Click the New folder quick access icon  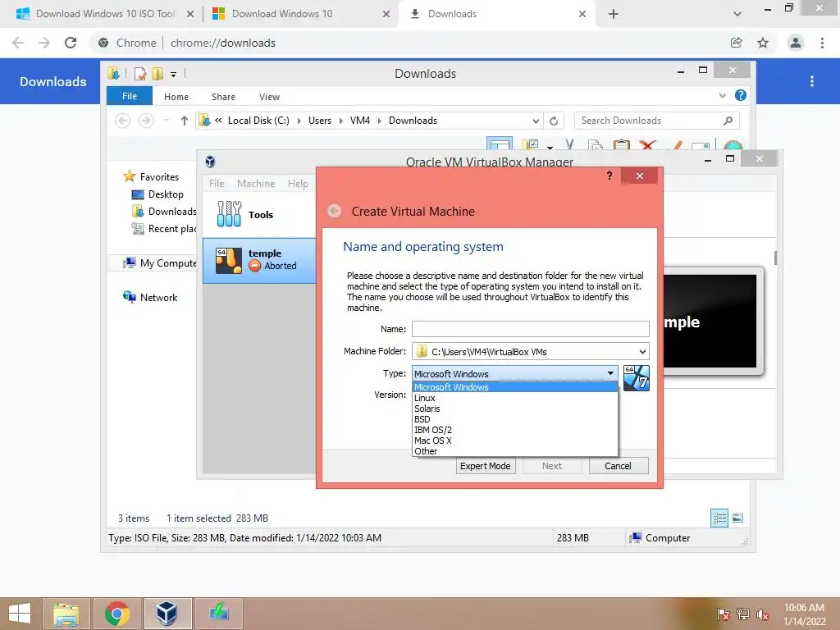click(157, 74)
